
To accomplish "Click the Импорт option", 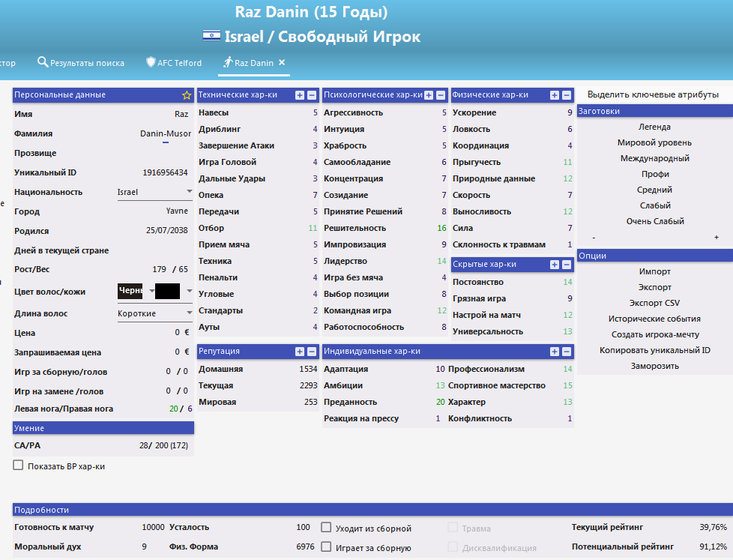I will (x=654, y=271).
